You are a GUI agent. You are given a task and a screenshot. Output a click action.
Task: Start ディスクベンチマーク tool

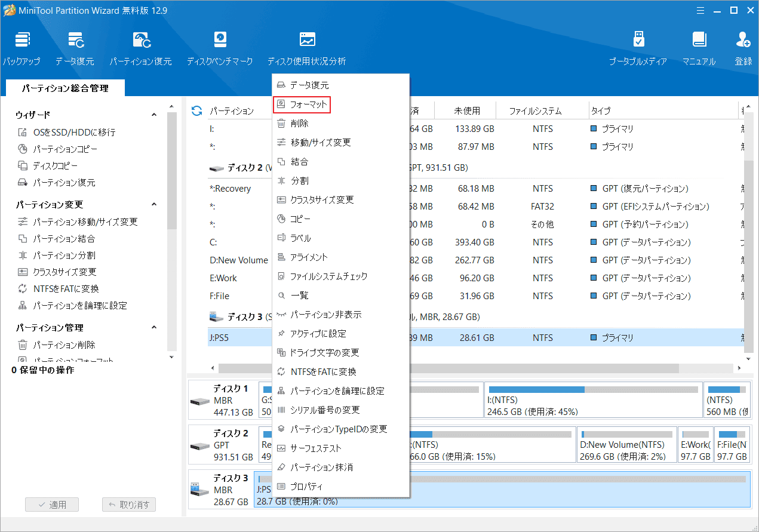coord(220,48)
